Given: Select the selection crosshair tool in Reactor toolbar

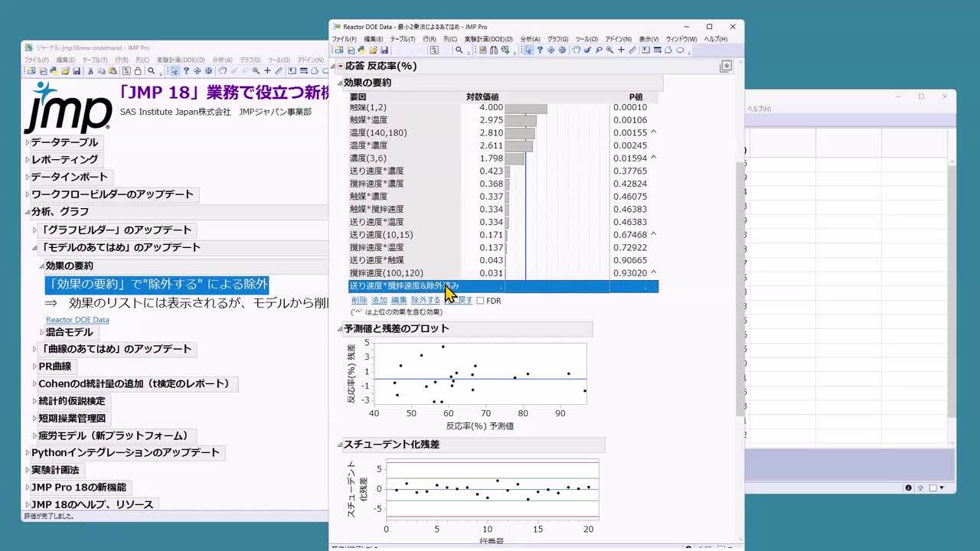Looking at the screenshot, I should coord(550,51).
